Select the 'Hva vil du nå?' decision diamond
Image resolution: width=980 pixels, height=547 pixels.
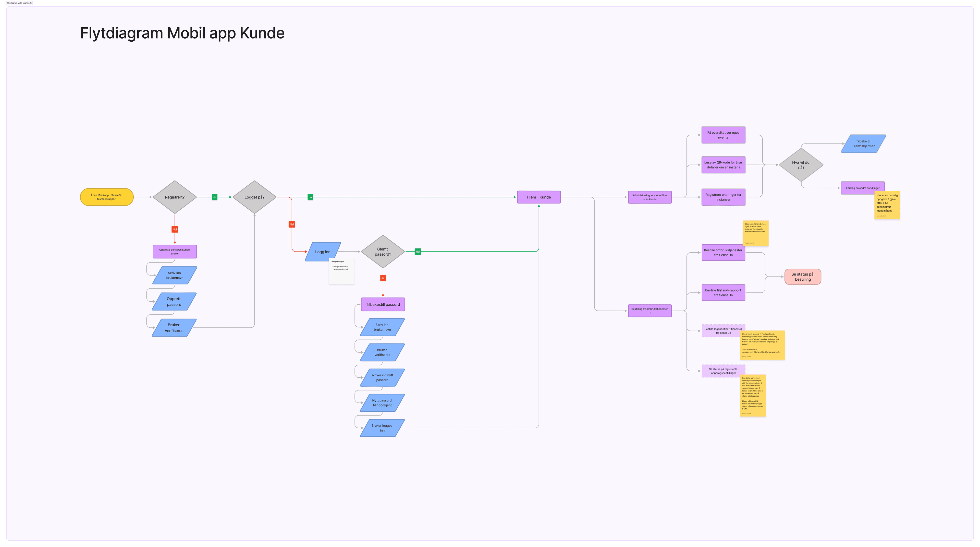(801, 165)
